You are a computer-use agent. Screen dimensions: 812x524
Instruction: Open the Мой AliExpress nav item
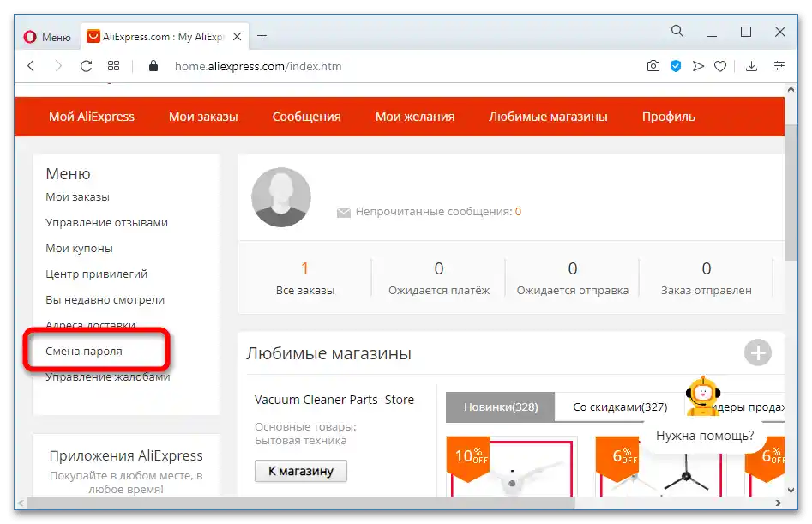(92, 117)
